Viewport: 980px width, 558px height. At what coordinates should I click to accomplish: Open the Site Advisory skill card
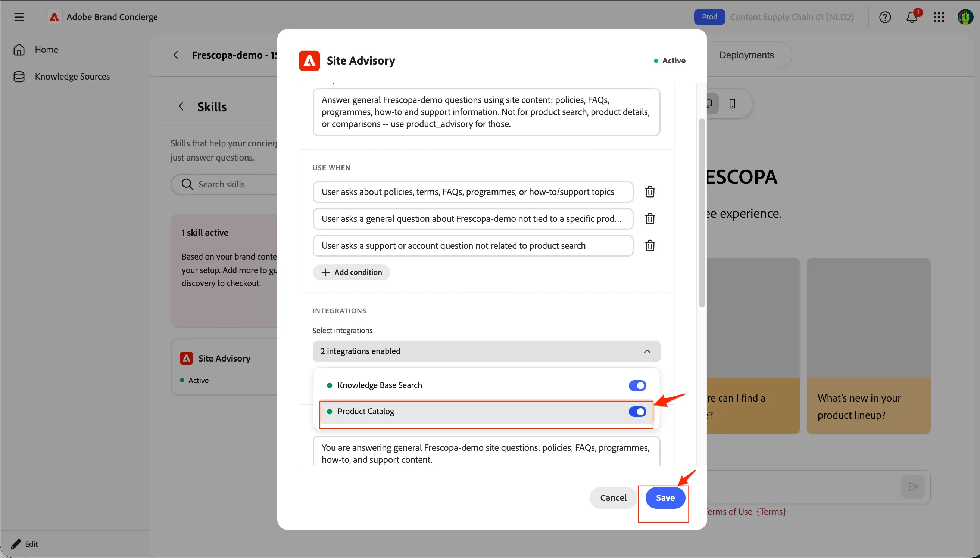pos(224,367)
